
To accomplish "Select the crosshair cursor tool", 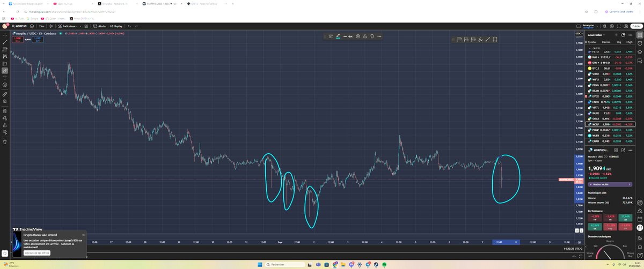I will coord(5,35).
